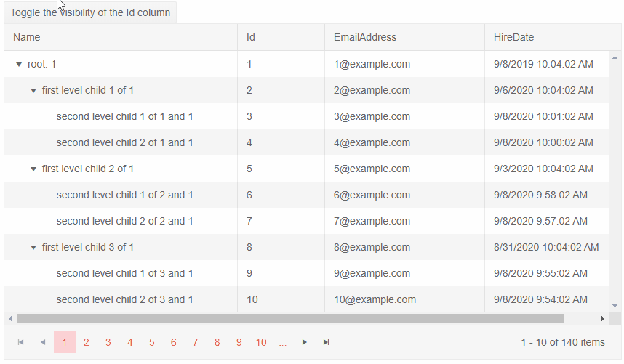
Task: Collapse 'first level child 2 of 1'
Action: [33, 169]
